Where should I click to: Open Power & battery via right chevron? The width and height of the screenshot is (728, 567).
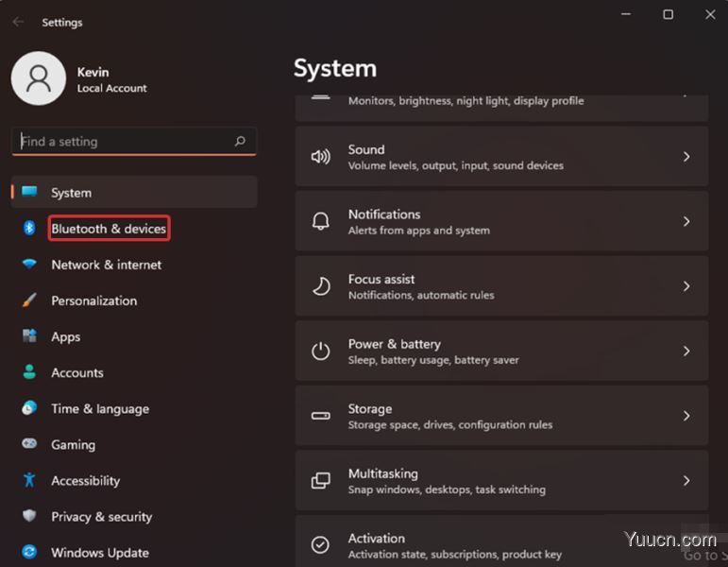point(686,351)
